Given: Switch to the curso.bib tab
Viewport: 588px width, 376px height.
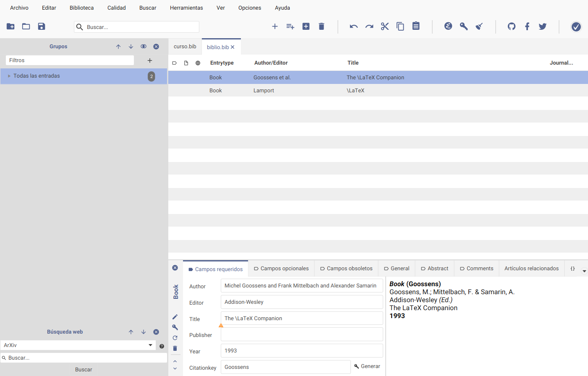Looking at the screenshot, I should [185, 47].
